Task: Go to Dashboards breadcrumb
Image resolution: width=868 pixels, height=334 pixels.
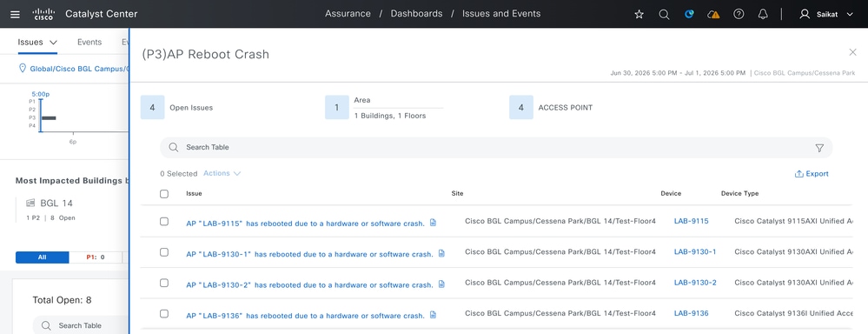Action: click(x=416, y=14)
